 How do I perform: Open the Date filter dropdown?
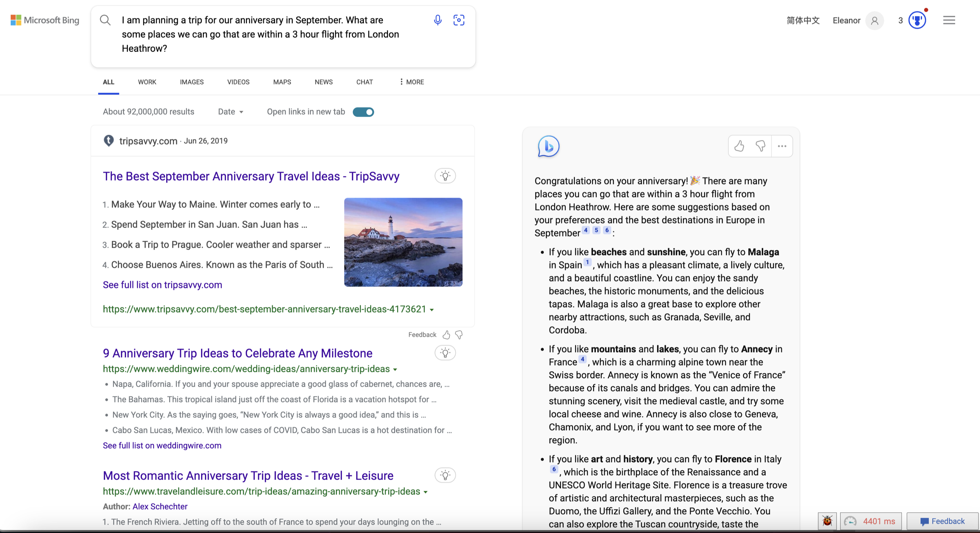231,112
